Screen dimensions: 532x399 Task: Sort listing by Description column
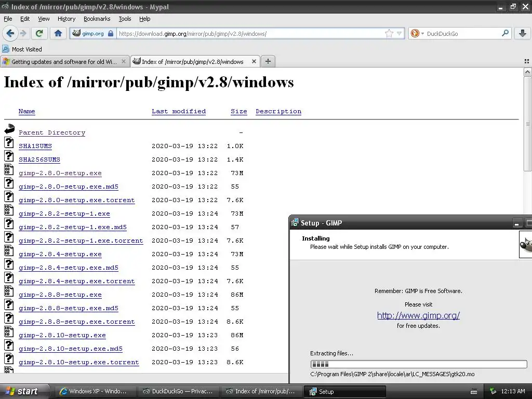pyautogui.click(x=278, y=111)
